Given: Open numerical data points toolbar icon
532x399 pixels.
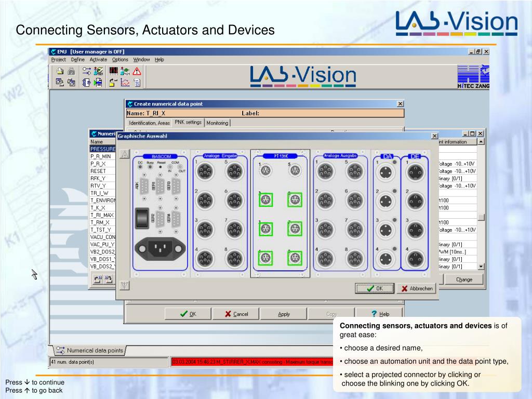Looking at the screenshot, I should [87, 71].
